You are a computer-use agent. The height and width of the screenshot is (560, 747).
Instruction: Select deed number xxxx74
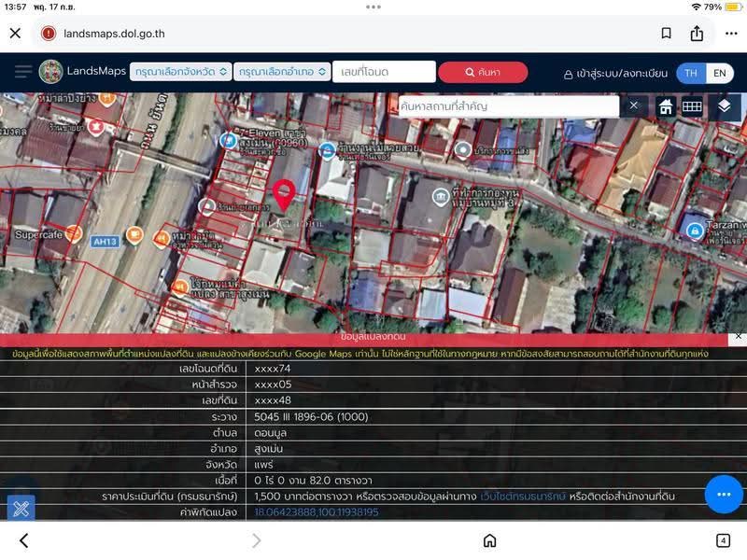273,369
